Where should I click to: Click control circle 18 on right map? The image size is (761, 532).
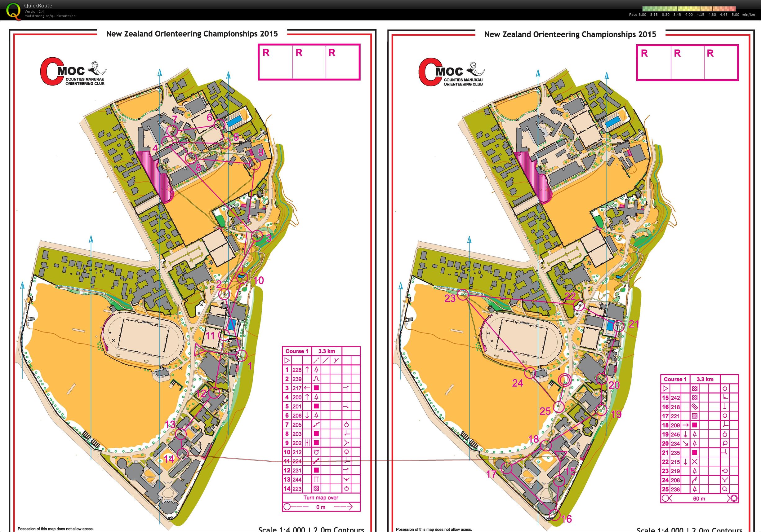point(546,446)
